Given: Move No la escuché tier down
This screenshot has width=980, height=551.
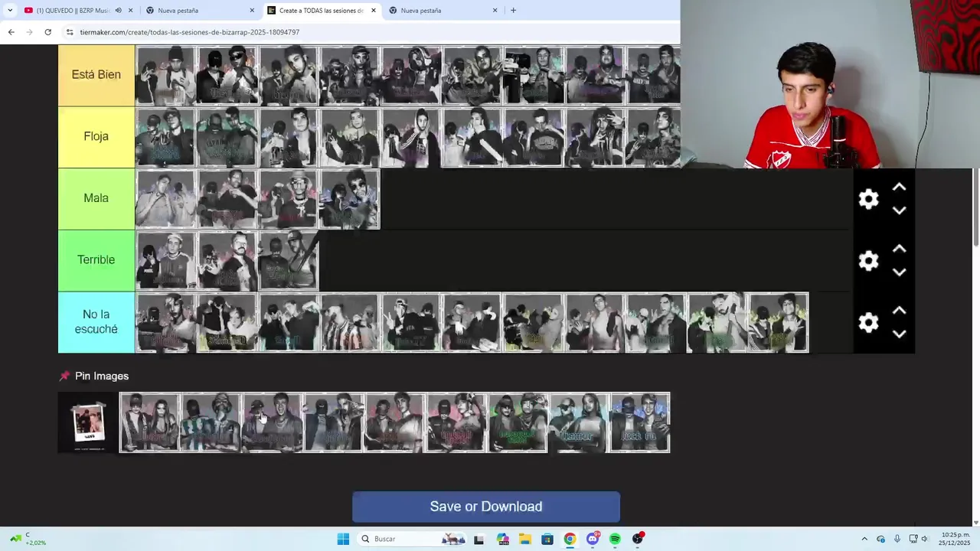Looking at the screenshot, I should tap(900, 334).
